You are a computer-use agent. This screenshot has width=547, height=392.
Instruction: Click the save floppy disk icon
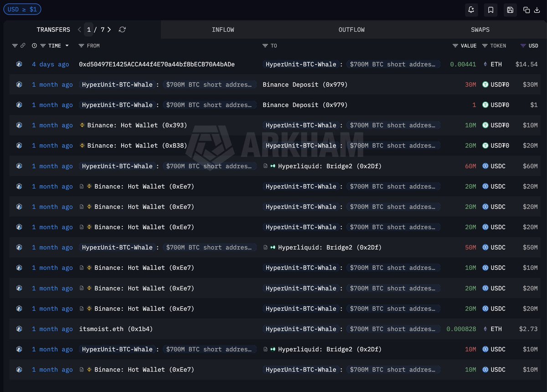pos(510,10)
